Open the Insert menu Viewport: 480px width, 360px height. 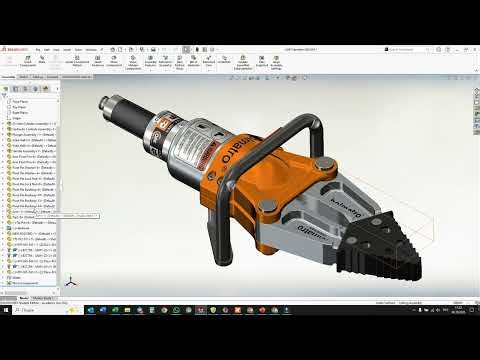pyautogui.click(x=67, y=50)
